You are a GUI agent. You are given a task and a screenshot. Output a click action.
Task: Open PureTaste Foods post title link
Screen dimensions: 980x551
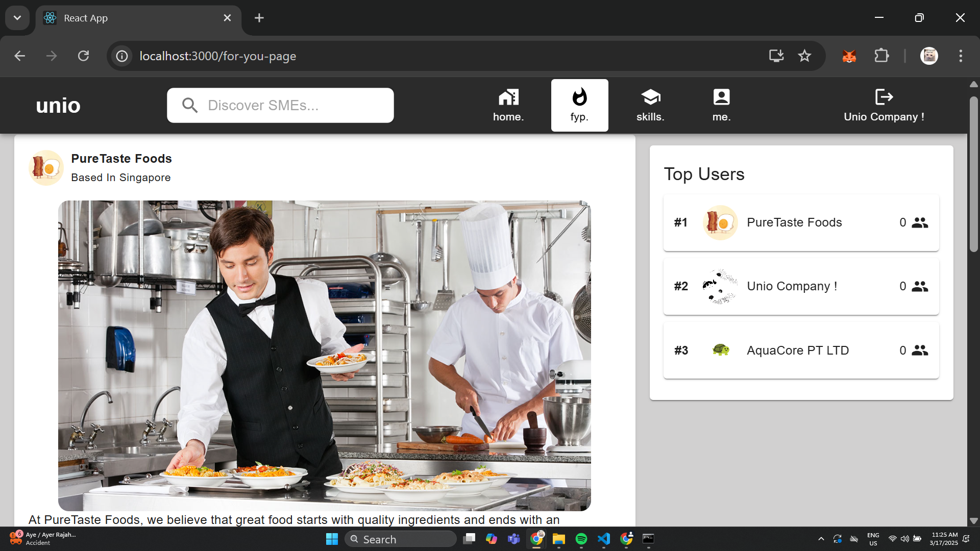tap(121, 159)
